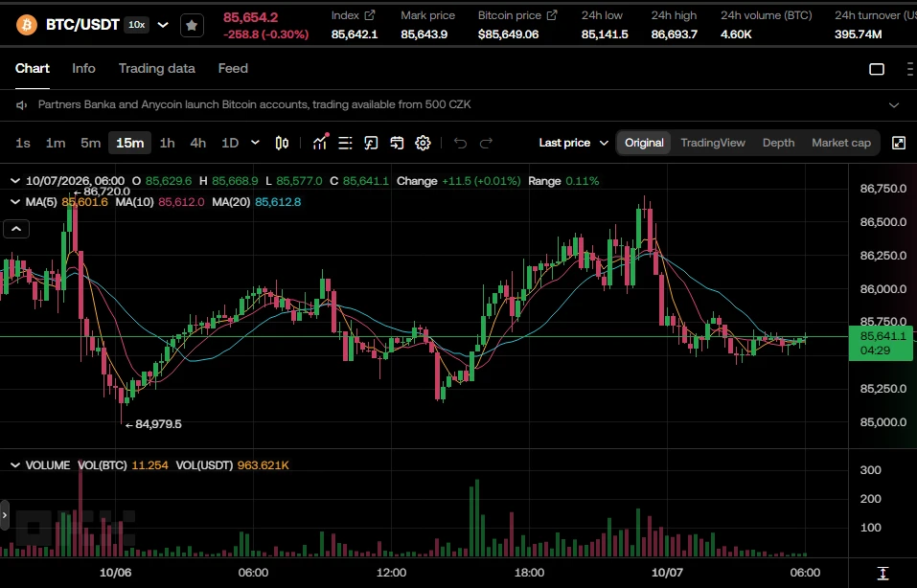The image size is (917, 588).
Task: Click the icon right of the list lines icon
Action: click(371, 143)
